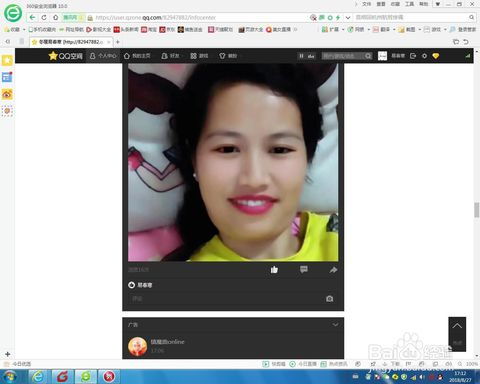Open the address bar dropdown chevron
This screenshot has width=480, height=384.
coord(348,17)
